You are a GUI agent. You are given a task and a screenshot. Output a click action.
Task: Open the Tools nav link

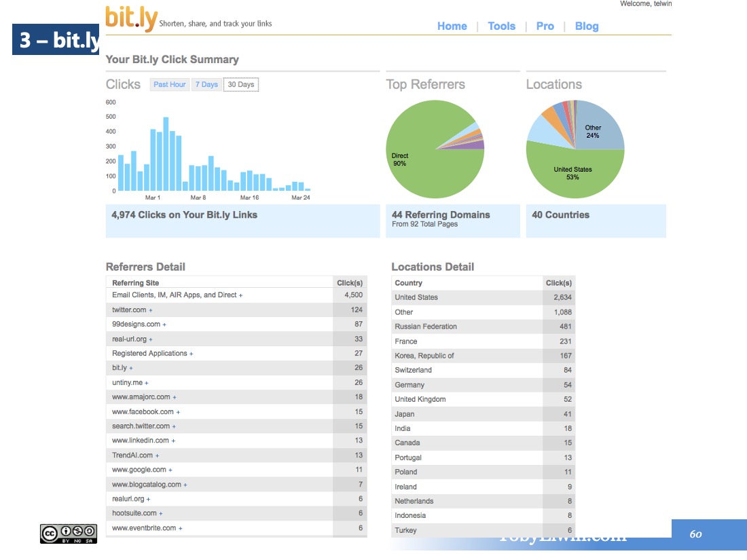pos(501,26)
